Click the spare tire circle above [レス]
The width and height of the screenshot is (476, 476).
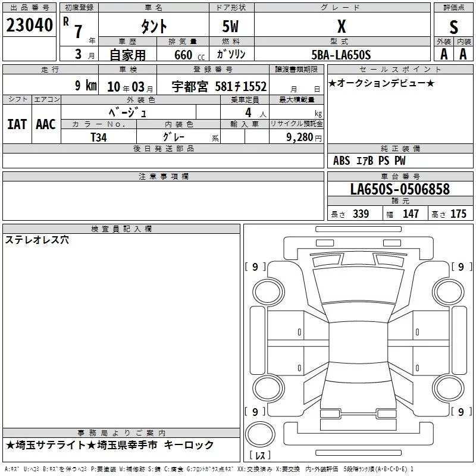tap(260, 434)
